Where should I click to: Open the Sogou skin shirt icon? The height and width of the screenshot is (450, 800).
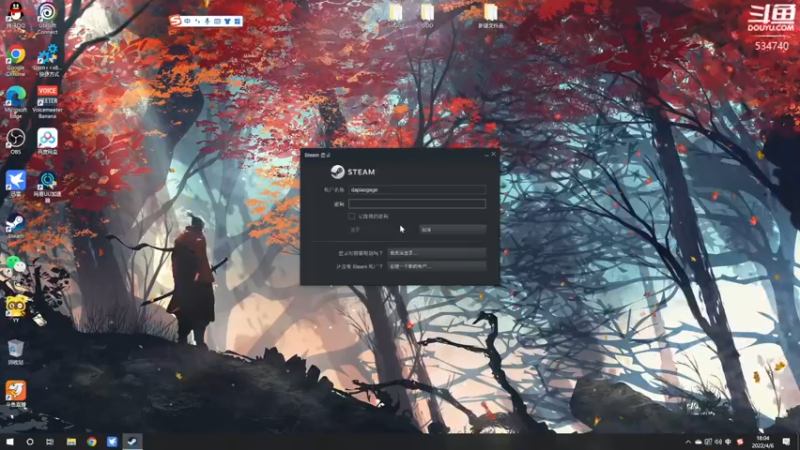228,21
